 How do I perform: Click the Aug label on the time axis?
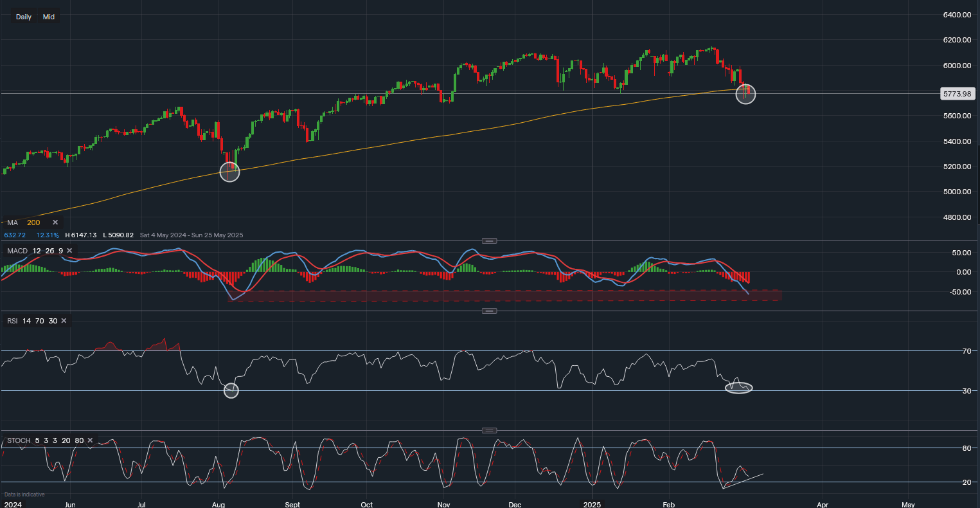coord(218,505)
